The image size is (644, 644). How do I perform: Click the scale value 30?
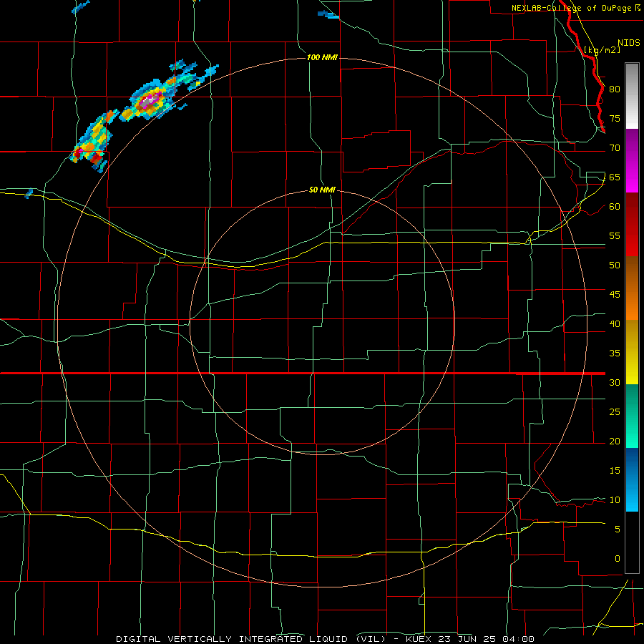[615, 382]
